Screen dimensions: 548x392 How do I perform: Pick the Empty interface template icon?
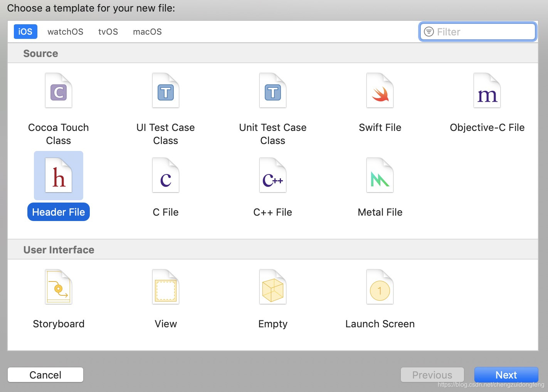click(273, 287)
